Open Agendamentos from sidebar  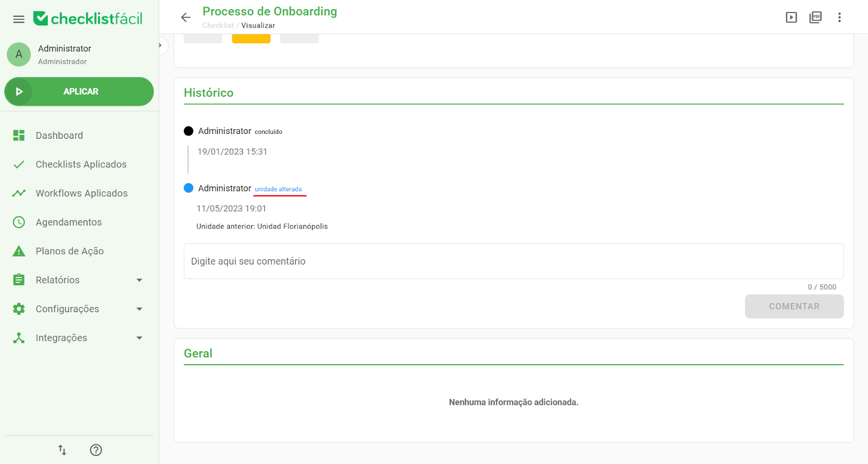[68, 222]
